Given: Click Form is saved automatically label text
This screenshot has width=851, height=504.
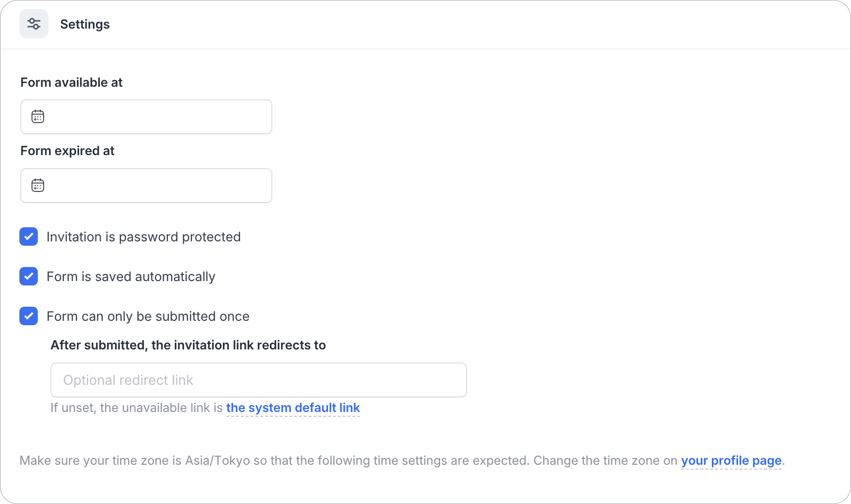Looking at the screenshot, I should tap(131, 277).
